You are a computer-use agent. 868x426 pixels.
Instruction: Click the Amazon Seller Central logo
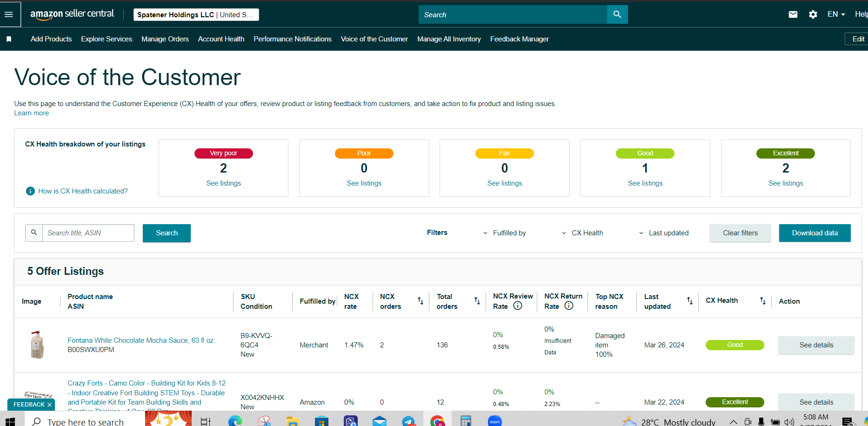tap(72, 14)
